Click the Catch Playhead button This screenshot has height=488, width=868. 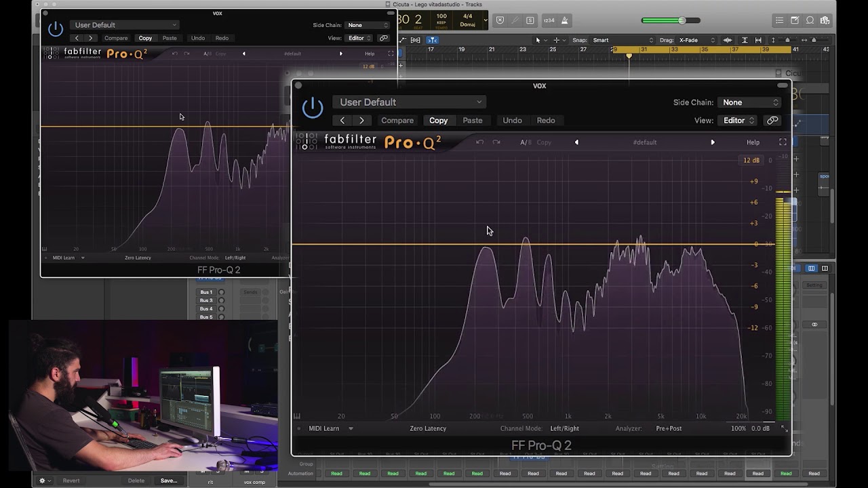pyautogui.click(x=433, y=40)
